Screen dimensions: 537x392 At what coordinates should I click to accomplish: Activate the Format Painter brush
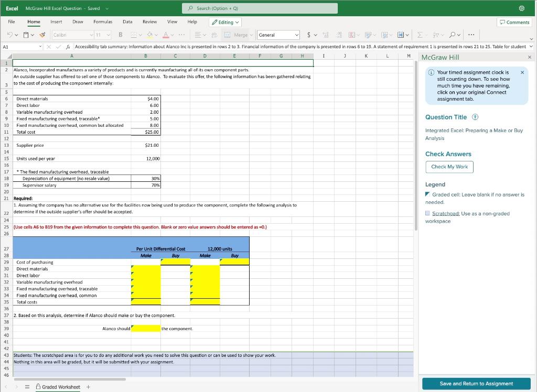click(x=42, y=35)
